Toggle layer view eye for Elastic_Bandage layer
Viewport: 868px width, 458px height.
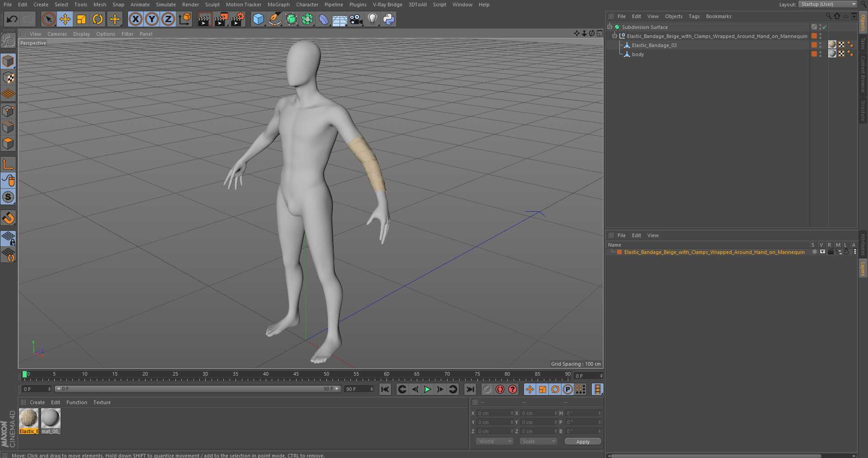point(822,252)
